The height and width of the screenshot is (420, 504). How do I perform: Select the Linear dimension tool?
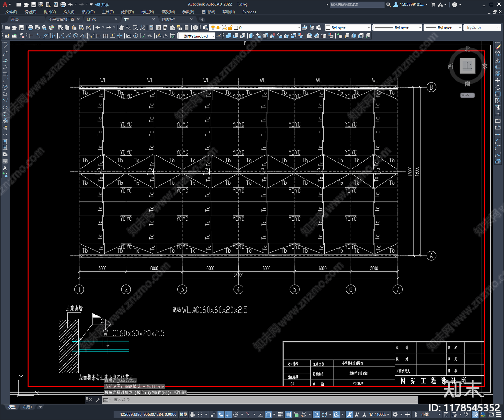31,36
